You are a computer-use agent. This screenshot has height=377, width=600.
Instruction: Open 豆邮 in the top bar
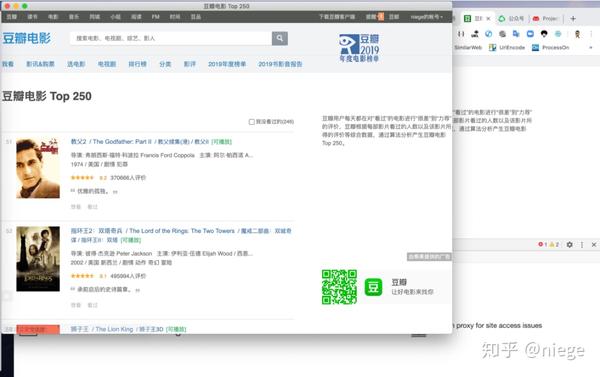(x=394, y=17)
